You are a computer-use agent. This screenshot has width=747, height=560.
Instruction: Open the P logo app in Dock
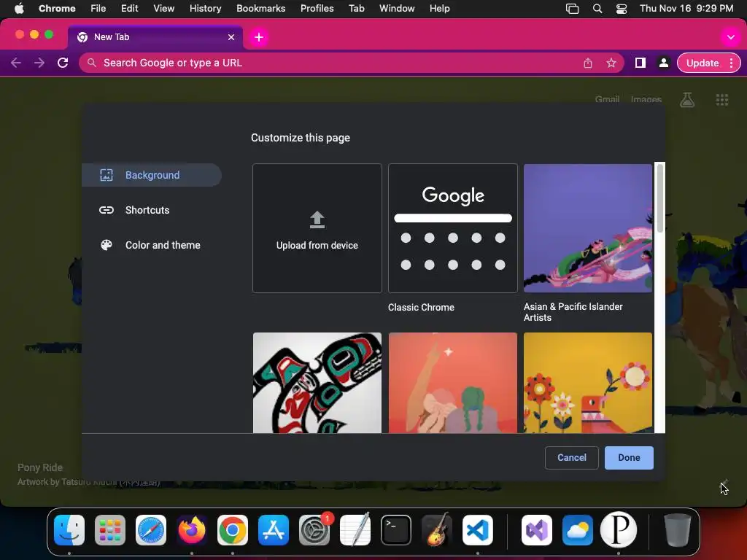coord(619,530)
